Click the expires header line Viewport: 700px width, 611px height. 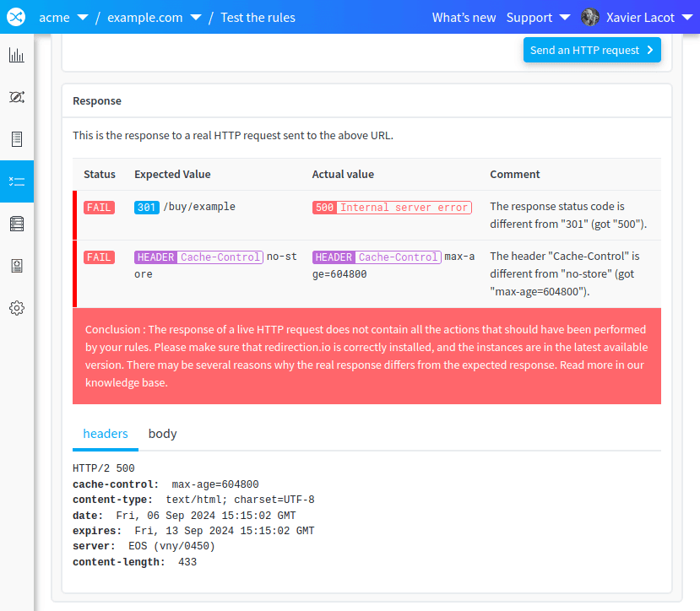tap(193, 531)
